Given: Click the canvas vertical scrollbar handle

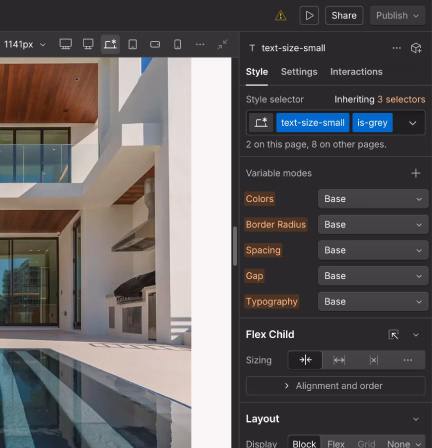Looking at the screenshot, I should point(235,246).
